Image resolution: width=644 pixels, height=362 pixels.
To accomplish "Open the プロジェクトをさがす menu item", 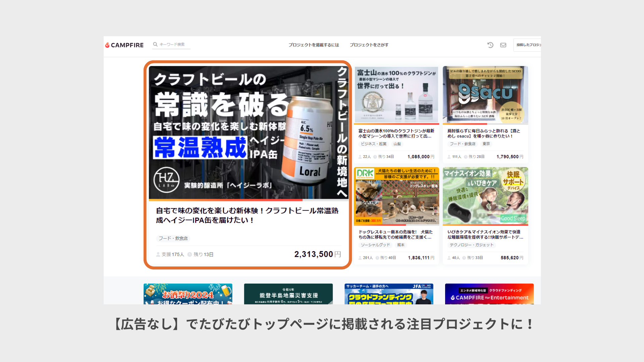I will click(369, 45).
